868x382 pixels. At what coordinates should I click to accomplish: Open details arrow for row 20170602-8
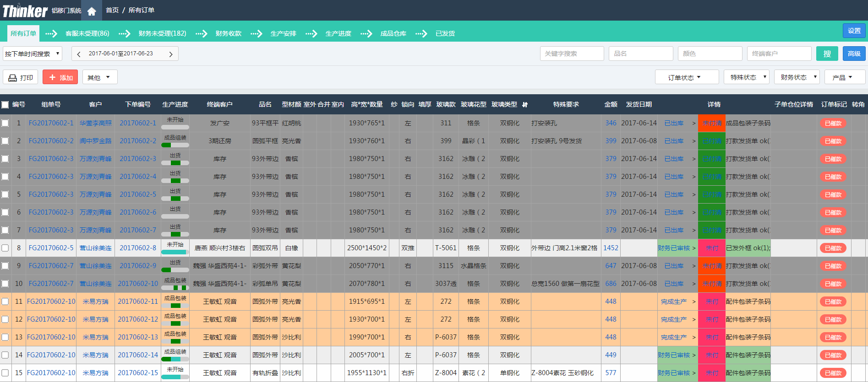693,248
